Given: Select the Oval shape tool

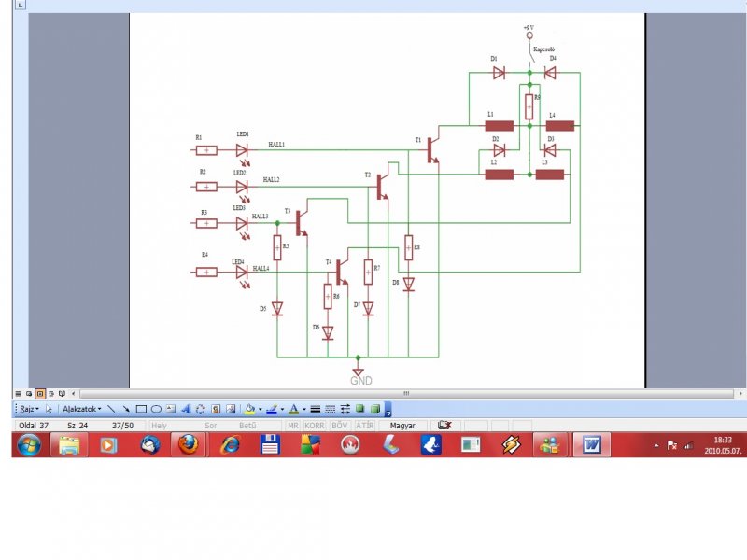Looking at the screenshot, I should [156, 409].
